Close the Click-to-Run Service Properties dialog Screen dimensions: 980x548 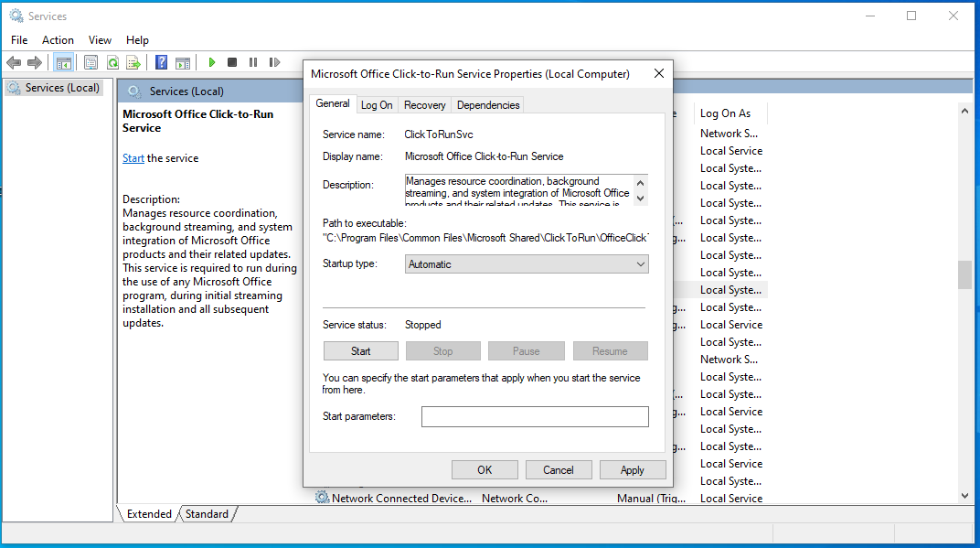[x=659, y=74]
